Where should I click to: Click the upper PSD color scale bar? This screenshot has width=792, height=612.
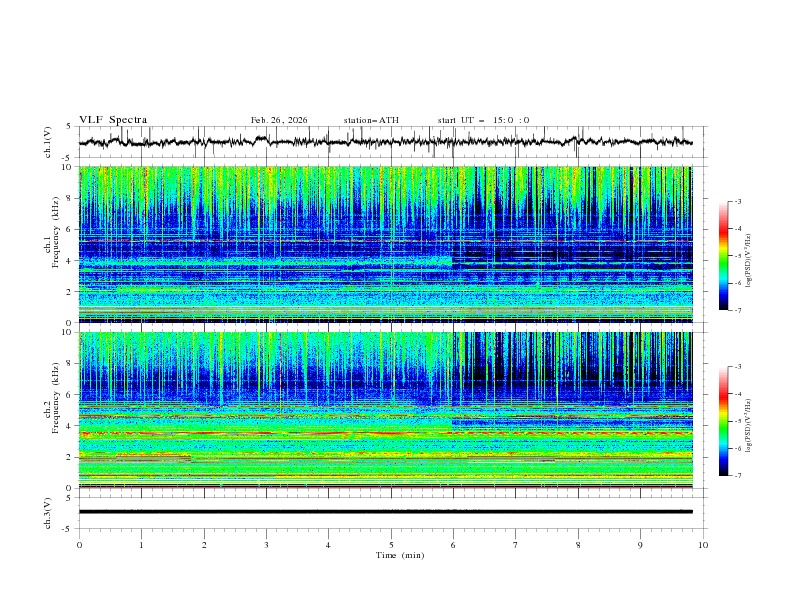click(x=723, y=256)
